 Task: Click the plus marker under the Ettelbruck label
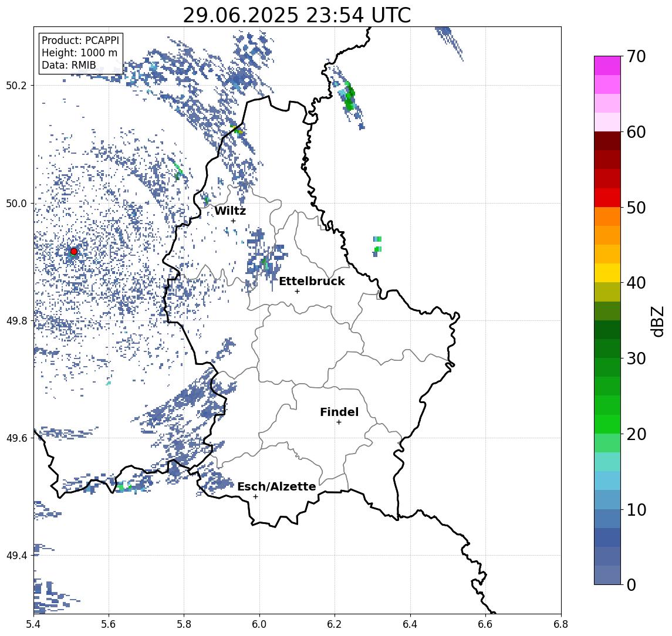click(297, 292)
